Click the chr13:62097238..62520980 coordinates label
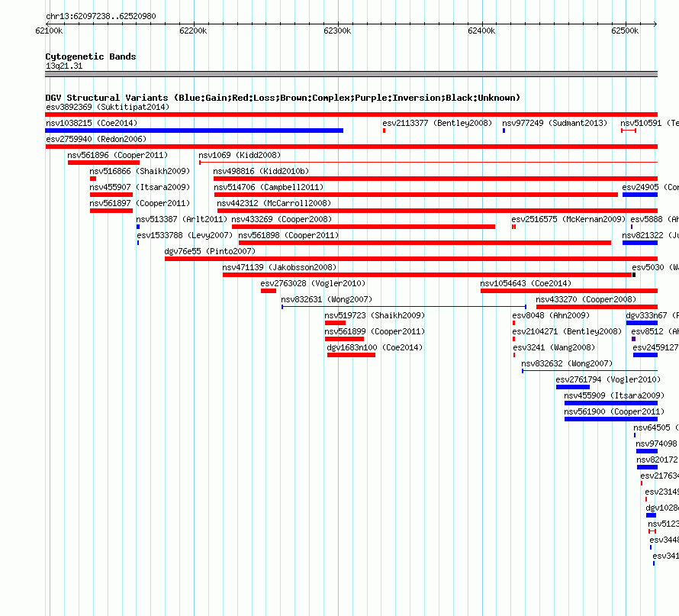The width and height of the screenshot is (679, 616). (101, 16)
